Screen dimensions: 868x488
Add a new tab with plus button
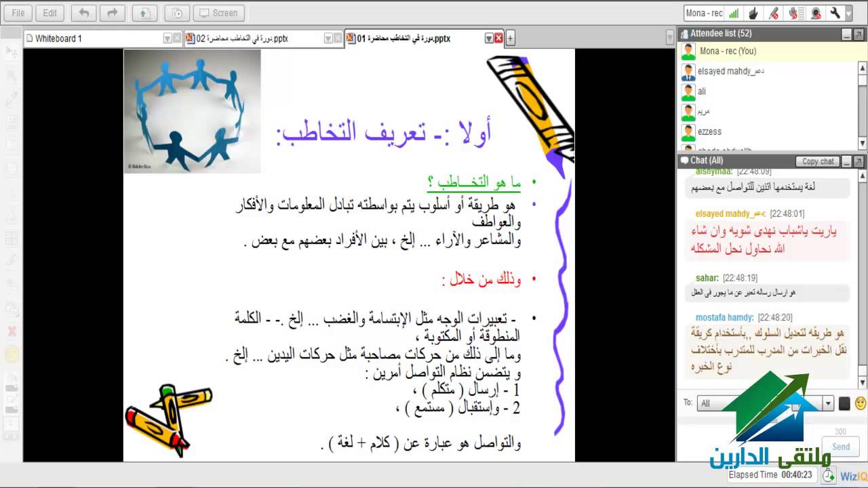(511, 39)
